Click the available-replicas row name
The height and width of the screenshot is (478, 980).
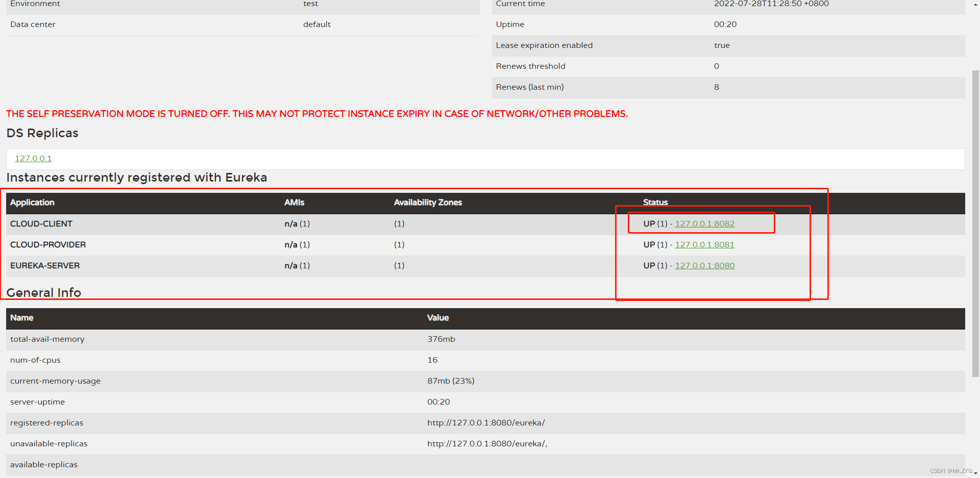44,465
